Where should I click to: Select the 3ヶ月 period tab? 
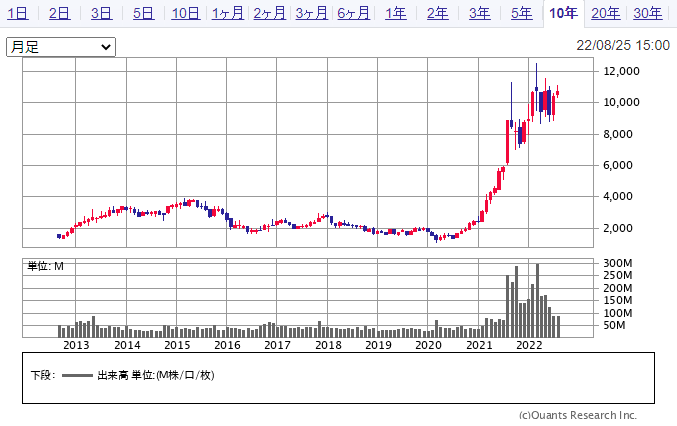pyautogui.click(x=311, y=13)
